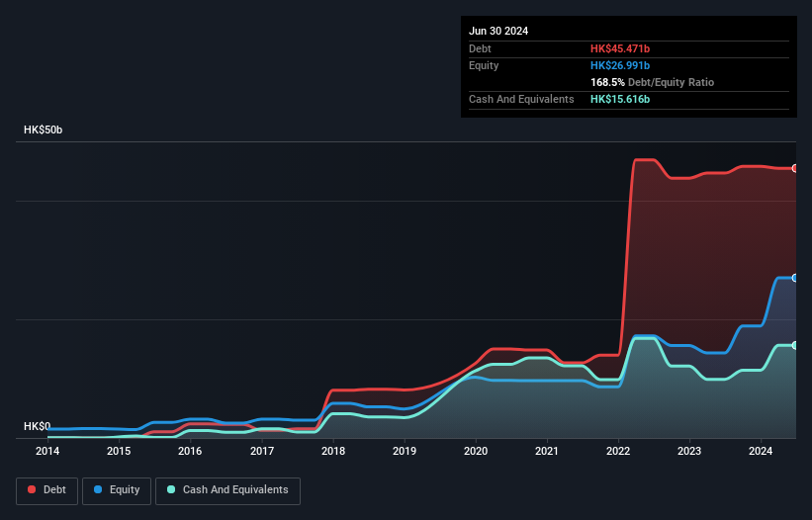The image size is (812, 520).
Task: Click the 2024 x-axis label
Action: (x=761, y=451)
